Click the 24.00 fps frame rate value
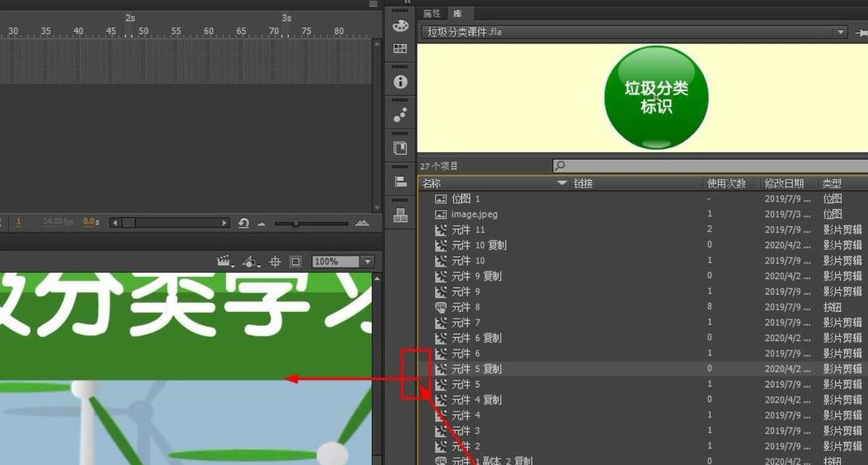This screenshot has height=465, width=868. [59, 222]
